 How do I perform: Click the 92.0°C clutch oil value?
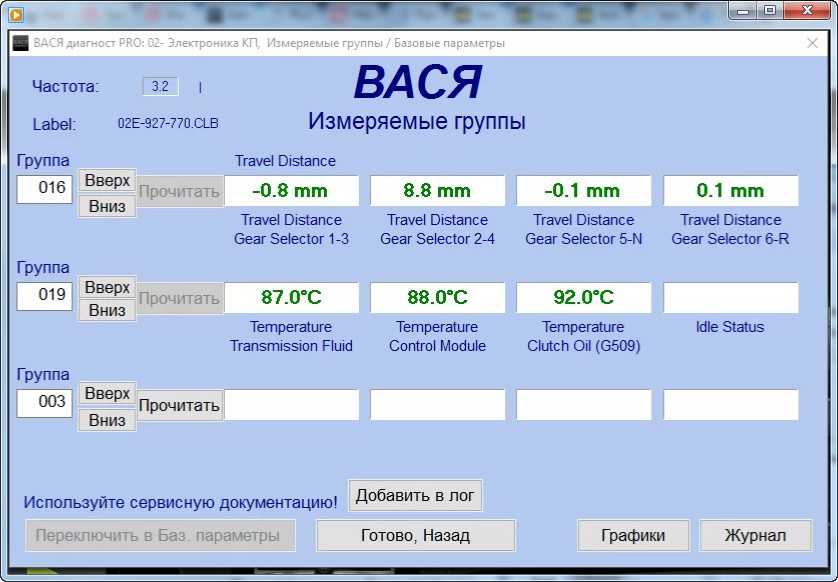(584, 298)
